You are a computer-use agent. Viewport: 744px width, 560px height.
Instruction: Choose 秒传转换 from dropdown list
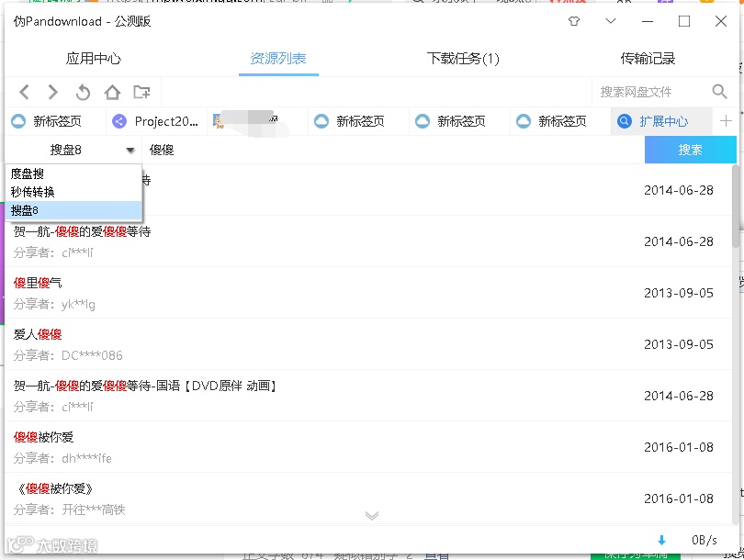[73, 192]
